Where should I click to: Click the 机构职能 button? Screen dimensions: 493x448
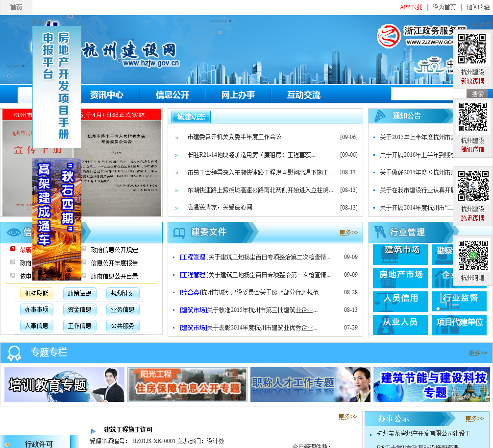36,293
